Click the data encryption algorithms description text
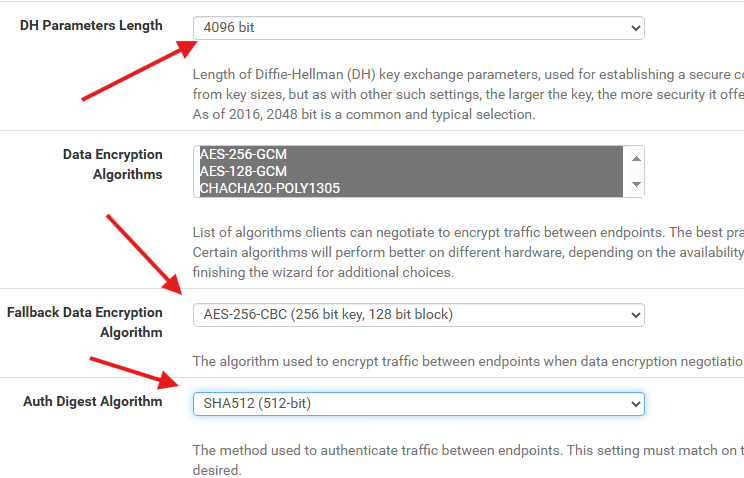 [x=468, y=253]
